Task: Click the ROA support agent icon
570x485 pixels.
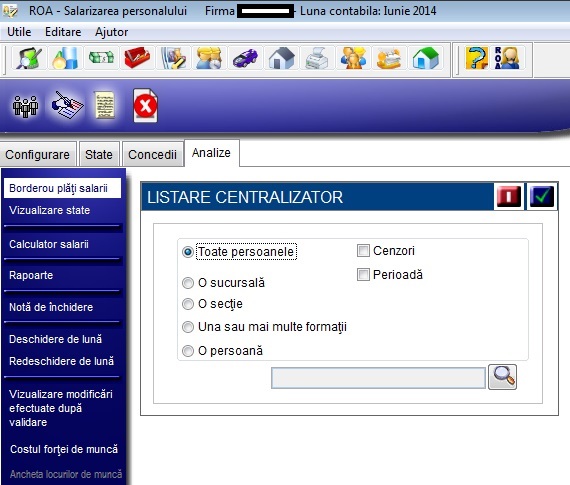Action: [508, 58]
